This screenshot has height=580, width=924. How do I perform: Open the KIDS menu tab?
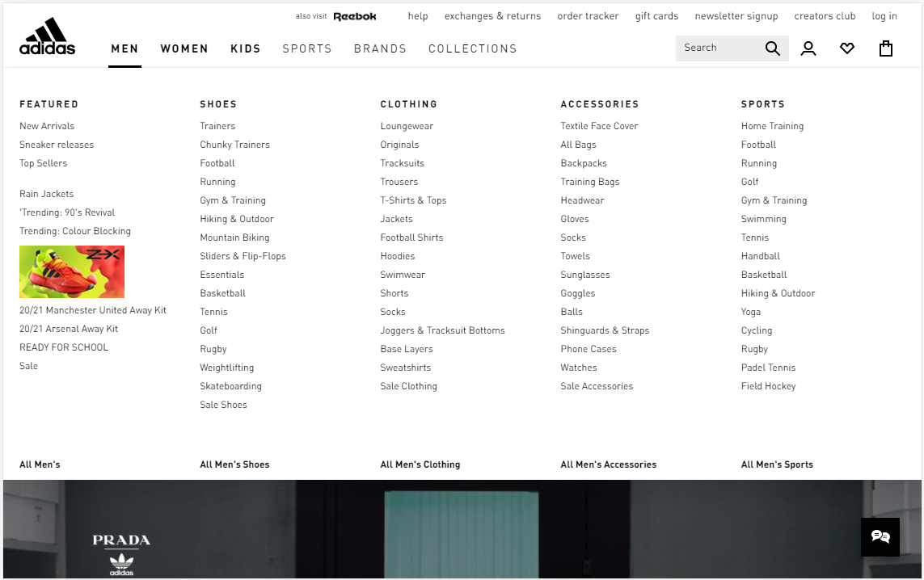(246, 49)
